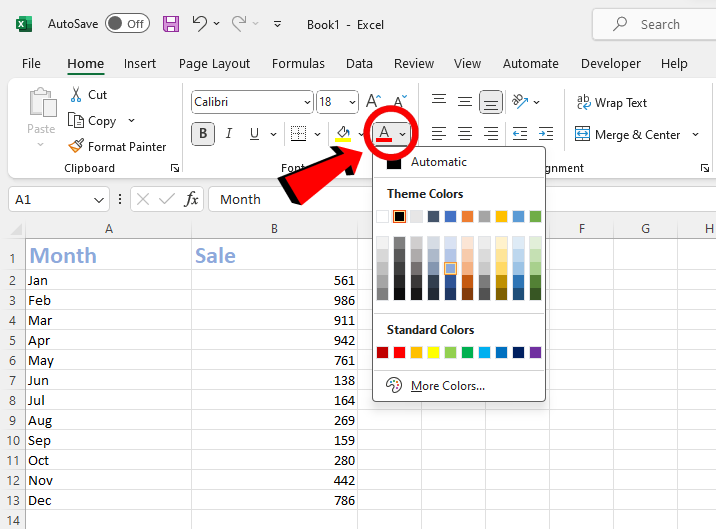Choose More Colors... option
The image size is (716, 529).
(447, 386)
